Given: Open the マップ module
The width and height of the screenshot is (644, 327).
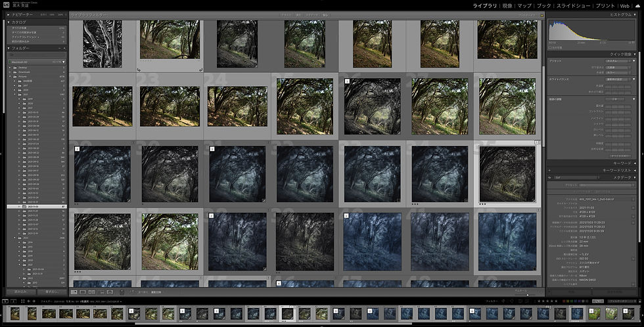Looking at the screenshot, I should [x=524, y=6].
